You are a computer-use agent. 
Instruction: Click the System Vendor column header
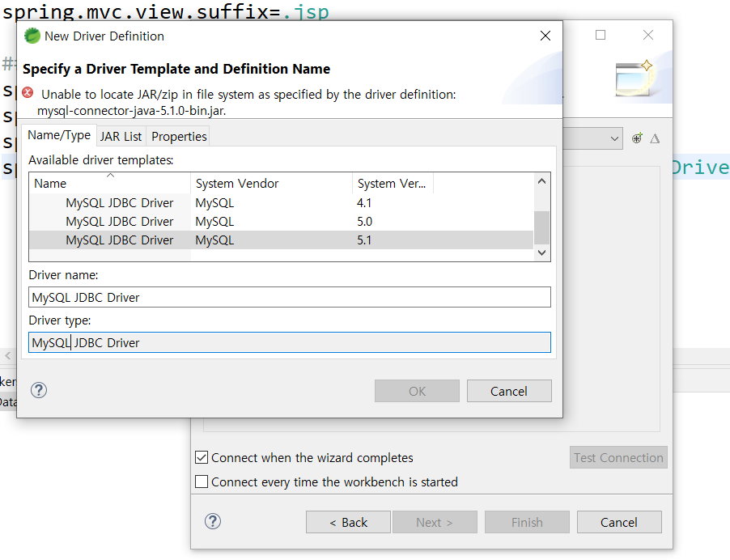[271, 184]
